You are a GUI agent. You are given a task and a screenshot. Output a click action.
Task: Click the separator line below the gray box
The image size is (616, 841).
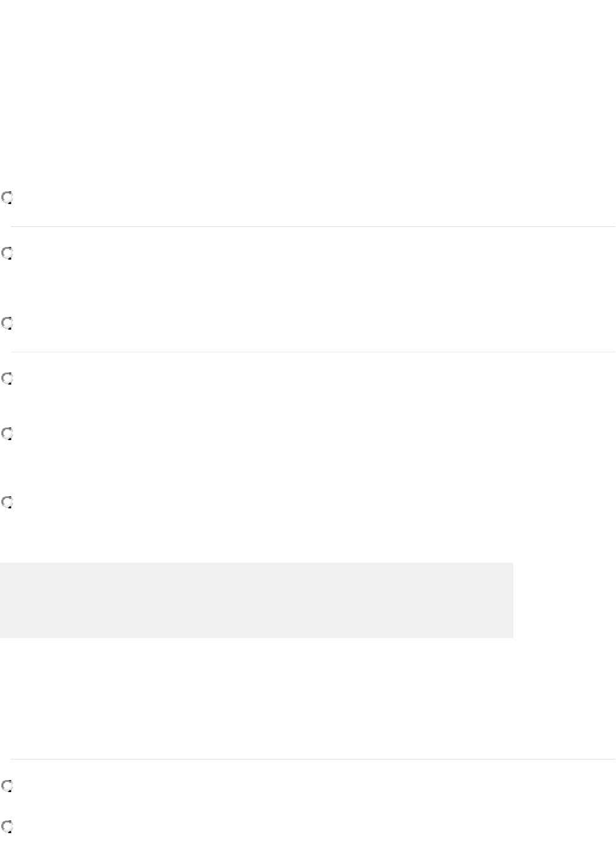(313, 759)
